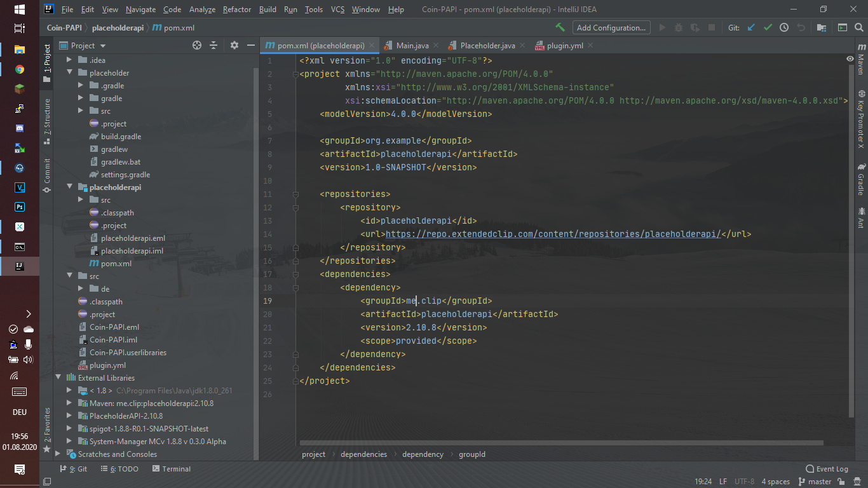Image resolution: width=868 pixels, height=488 pixels.
Task: Select the pom.xml file in the tree
Action: pyautogui.click(x=116, y=263)
